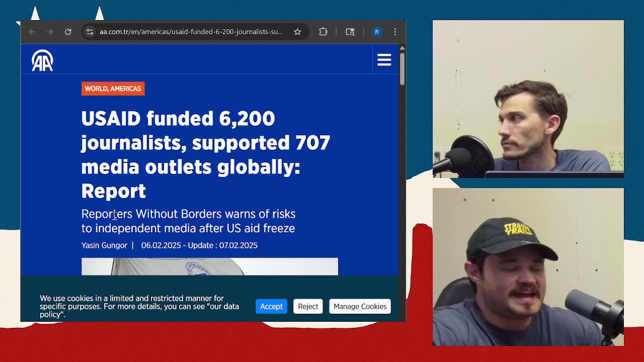The image size is (644, 362).
Task: Go to Anadolu Agency AA logo home
Action: (x=42, y=60)
